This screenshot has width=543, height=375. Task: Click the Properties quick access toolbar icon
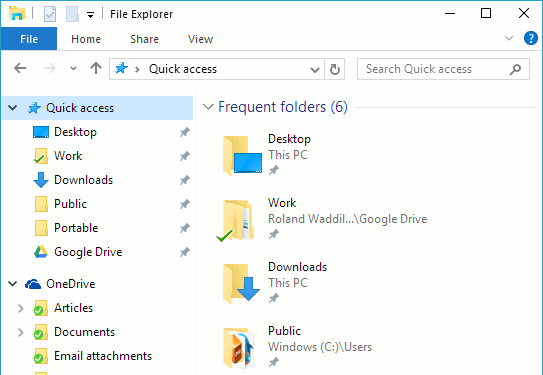point(50,14)
